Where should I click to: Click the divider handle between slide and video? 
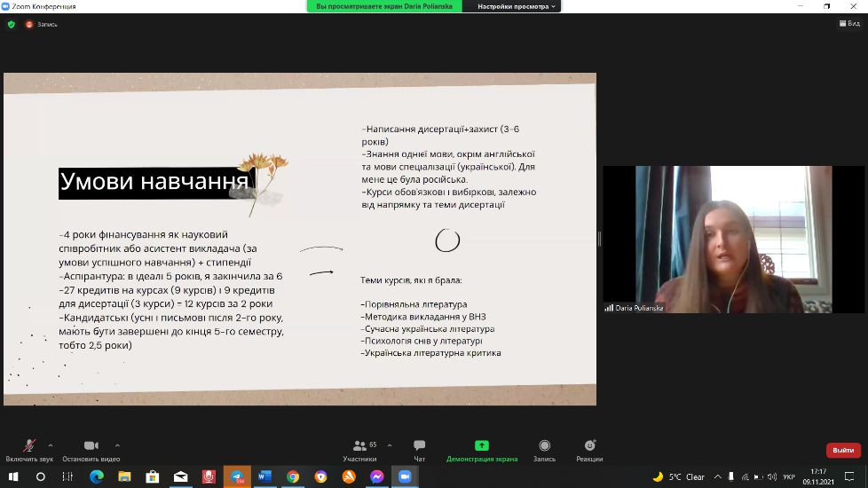point(599,239)
